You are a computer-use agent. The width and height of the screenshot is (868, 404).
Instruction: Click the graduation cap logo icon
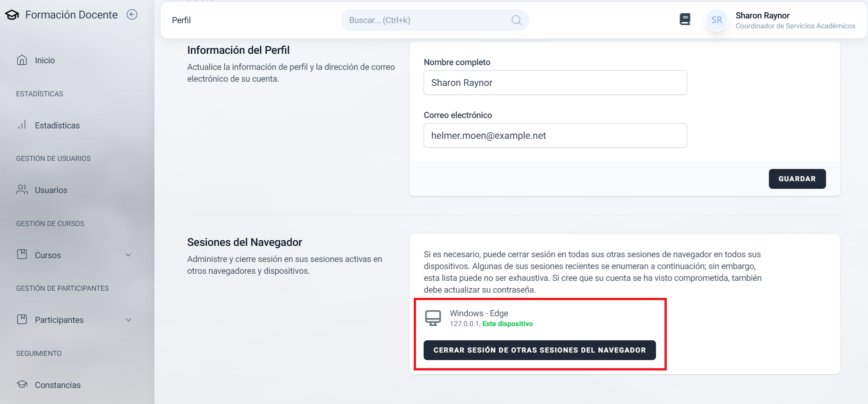click(12, 15)
